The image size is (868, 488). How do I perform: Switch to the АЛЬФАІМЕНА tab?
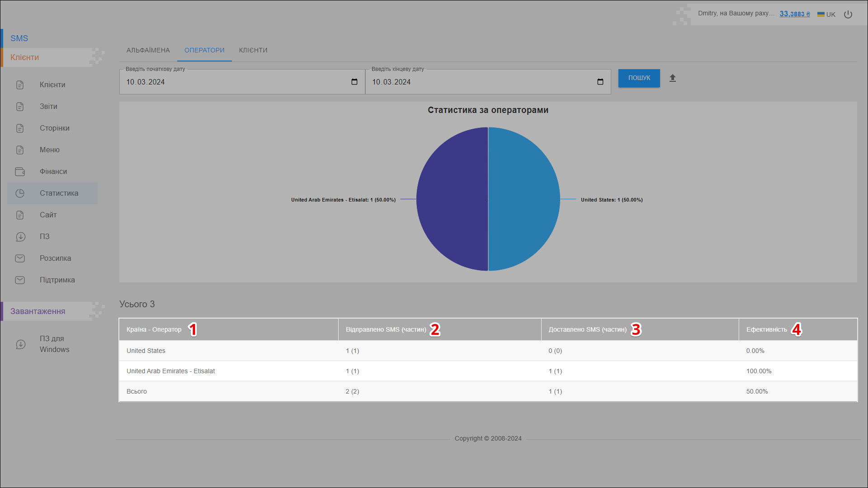point(148,50)
